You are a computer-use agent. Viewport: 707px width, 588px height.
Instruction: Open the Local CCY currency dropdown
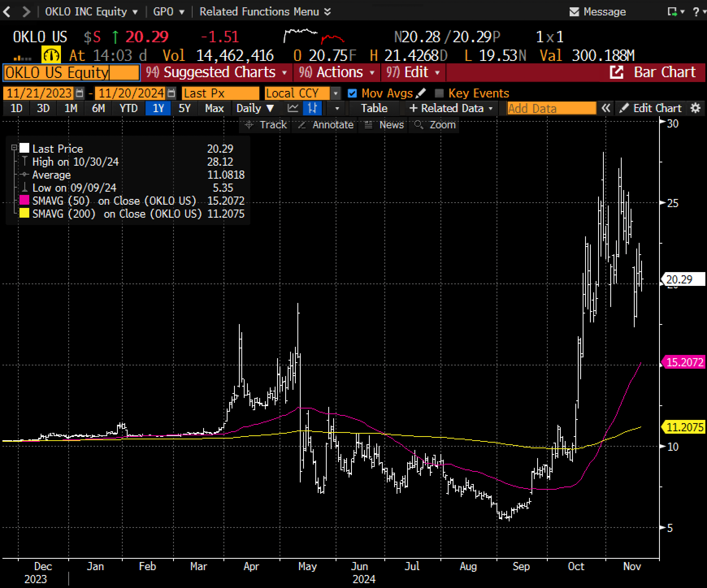[x=336, y=93]
